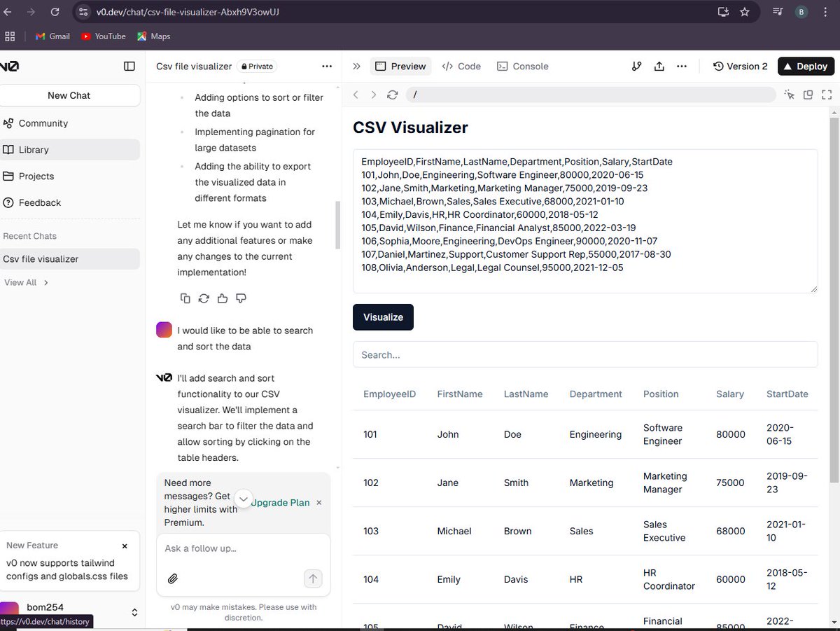Expand the Upgrade Plan notice chevron
This screenshot has height=631, width=840.
243,499
